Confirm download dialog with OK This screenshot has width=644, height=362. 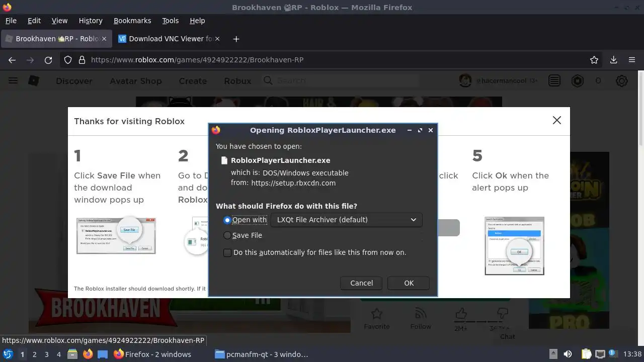[409, 283]
